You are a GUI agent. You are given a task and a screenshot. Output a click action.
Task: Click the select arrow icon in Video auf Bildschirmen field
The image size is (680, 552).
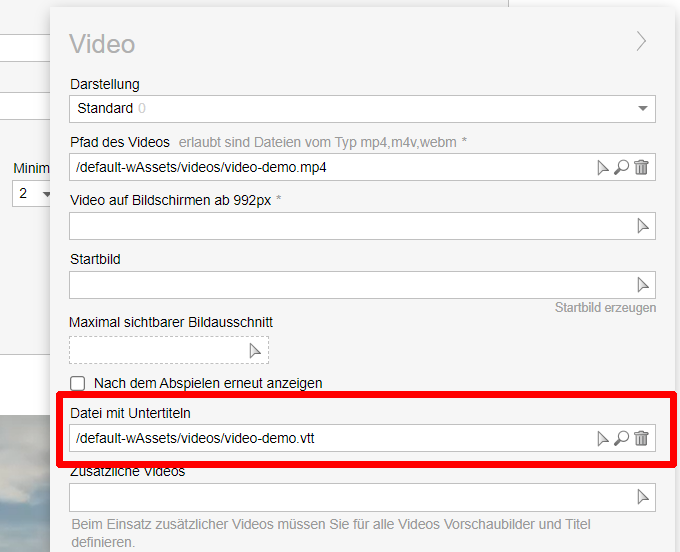point(643,226)
